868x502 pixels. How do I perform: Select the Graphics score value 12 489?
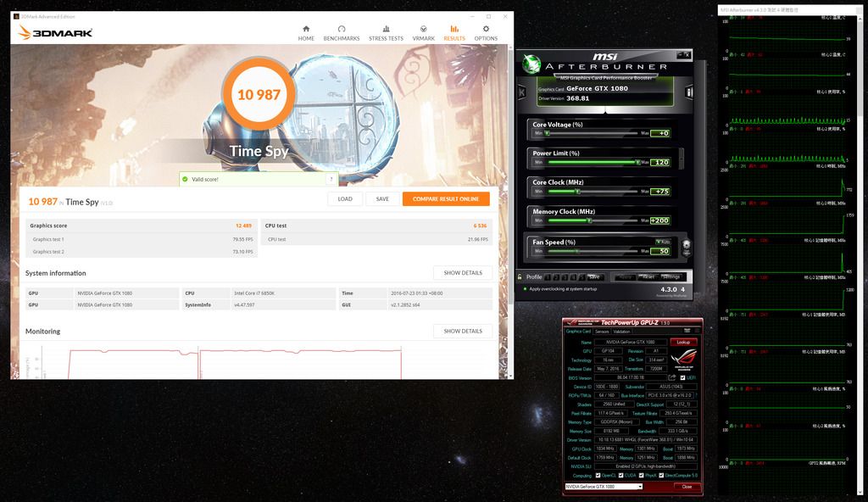click(x=243, y=226)
